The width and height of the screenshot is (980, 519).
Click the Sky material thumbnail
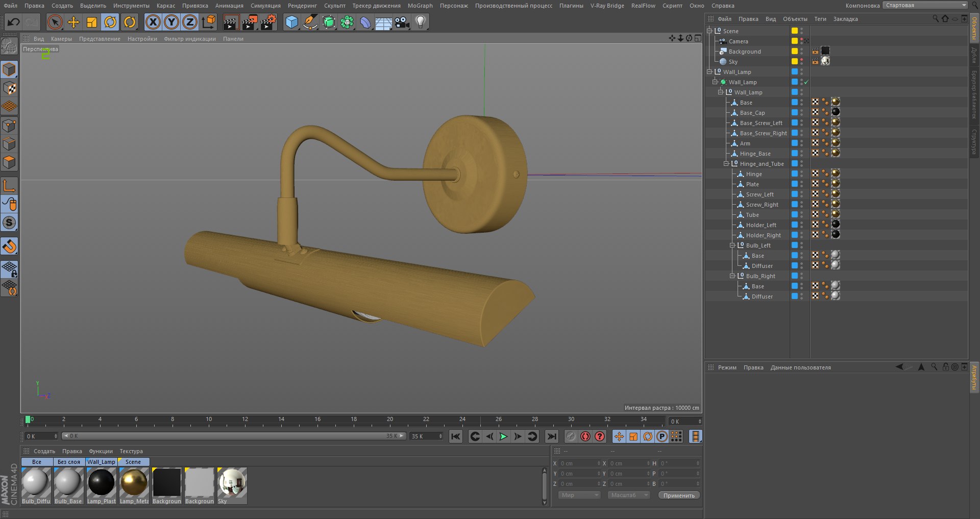click(x=232, y=482)
